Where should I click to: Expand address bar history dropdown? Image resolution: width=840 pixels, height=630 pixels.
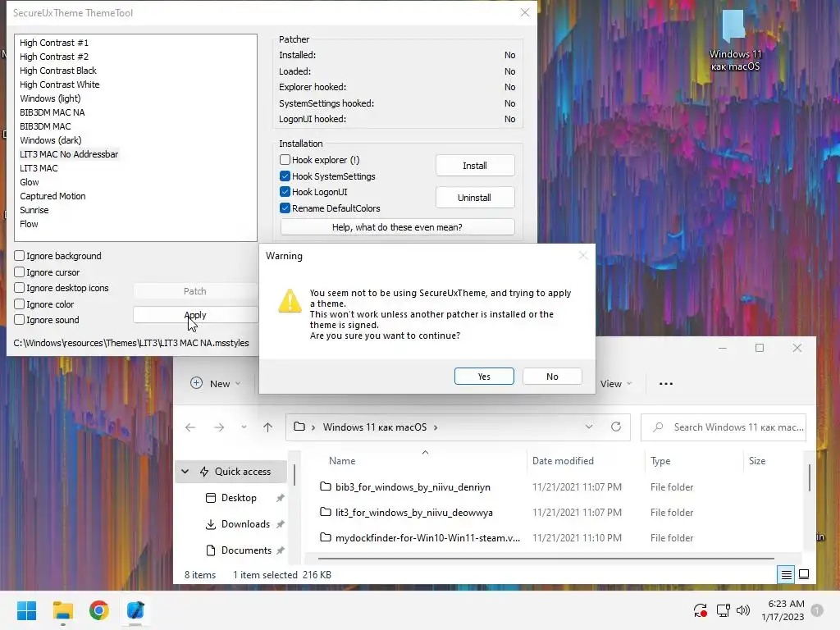click(x=589, y=427)
